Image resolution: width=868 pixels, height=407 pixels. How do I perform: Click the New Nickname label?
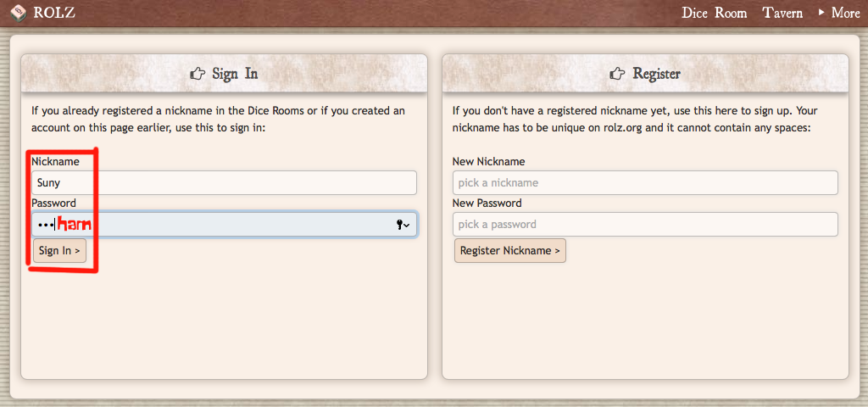489,162
